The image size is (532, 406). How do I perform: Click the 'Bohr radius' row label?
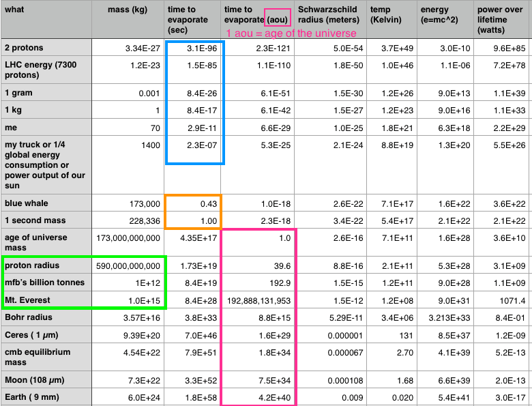[x=46, y=317]
